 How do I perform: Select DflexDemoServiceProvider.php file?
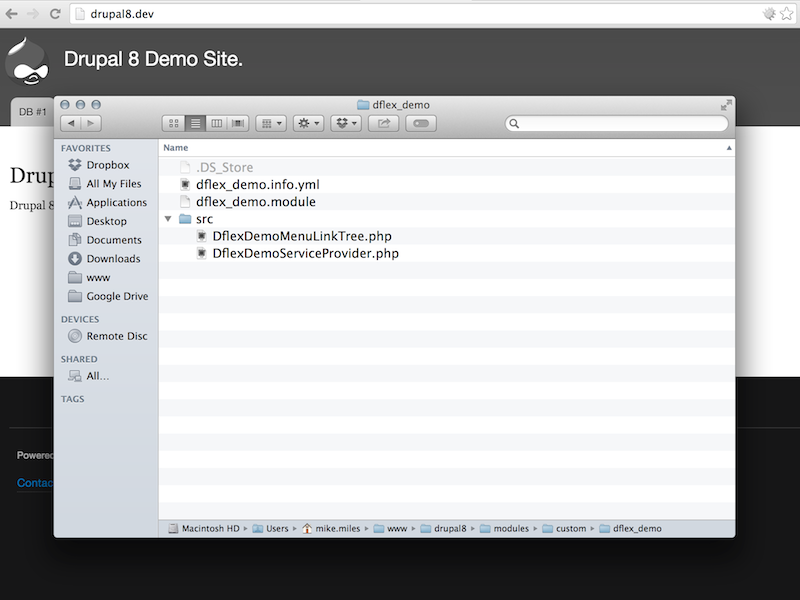click(x=305, y=254)
